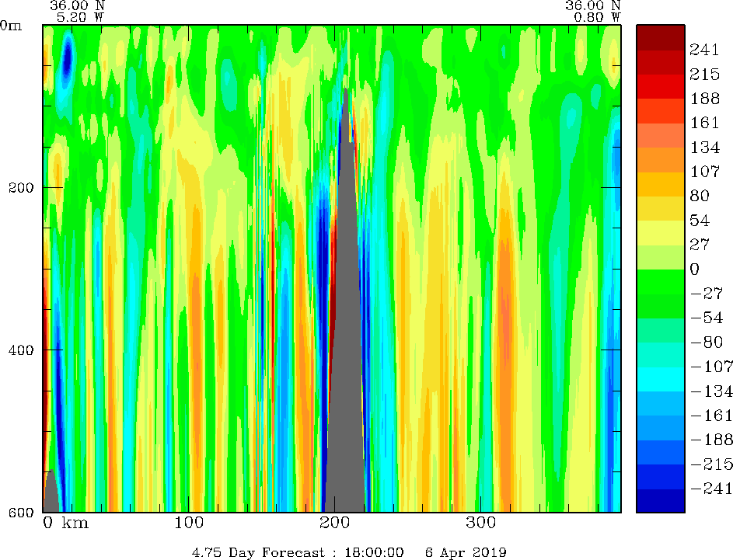The height and width of the screenshot is (560, 733).
Task: Click the '-54' colorbar label
Action: coord(707,318)
